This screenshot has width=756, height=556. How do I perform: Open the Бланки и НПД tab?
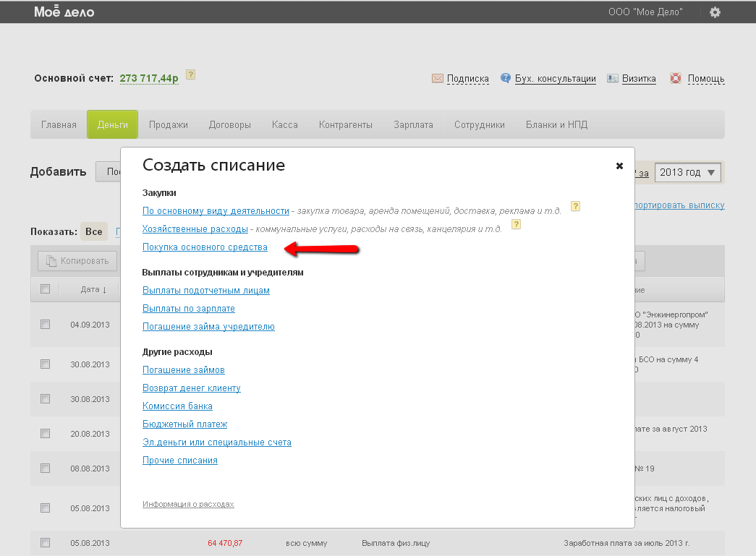coord(556,125)
